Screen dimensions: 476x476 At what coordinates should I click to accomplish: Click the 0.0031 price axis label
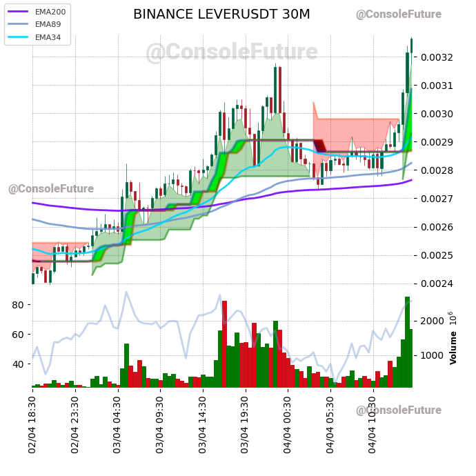pos(437,86)
